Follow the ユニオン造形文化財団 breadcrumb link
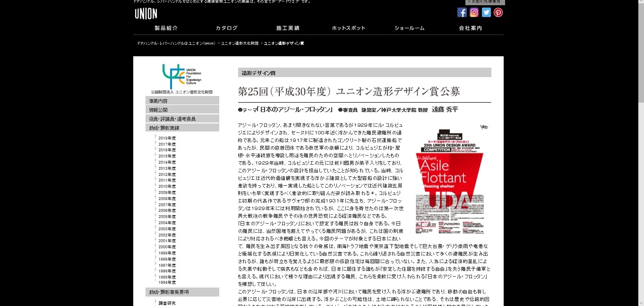Screen dimensions: 644x306 (240, 44)
